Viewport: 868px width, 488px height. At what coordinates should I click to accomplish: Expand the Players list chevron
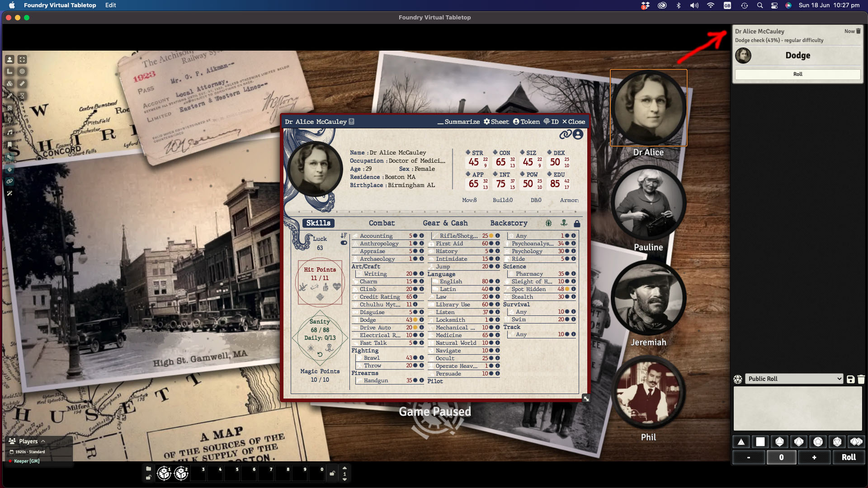pos(43,441)
